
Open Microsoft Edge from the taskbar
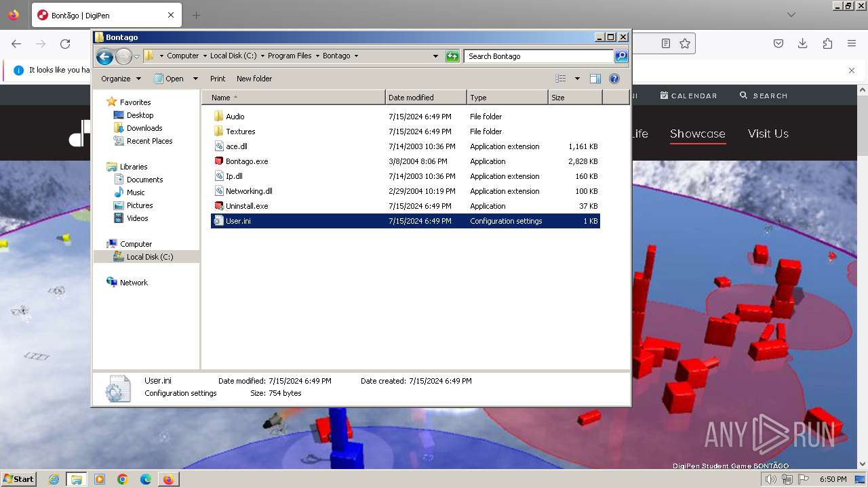(146, 479)
